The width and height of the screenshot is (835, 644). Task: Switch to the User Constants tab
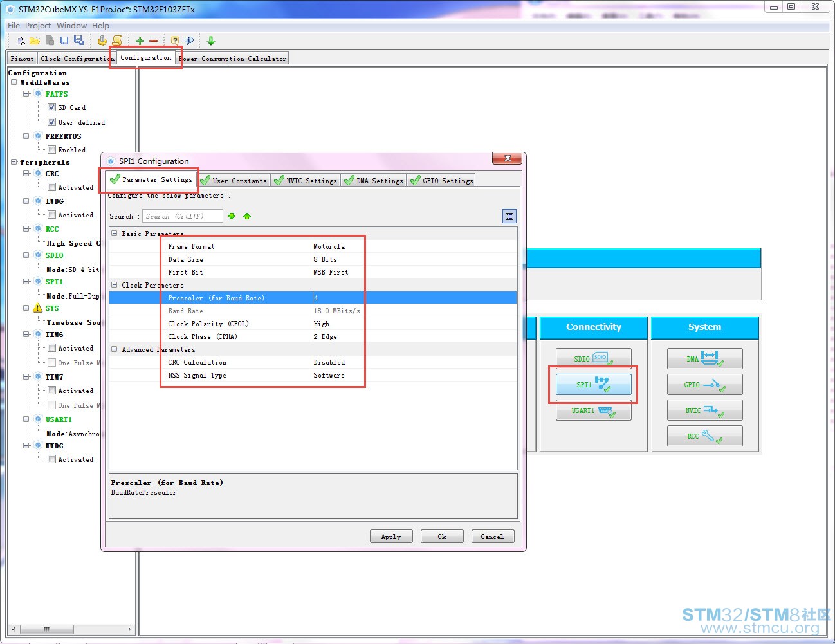pyautogui.click(x=234, y=181)
